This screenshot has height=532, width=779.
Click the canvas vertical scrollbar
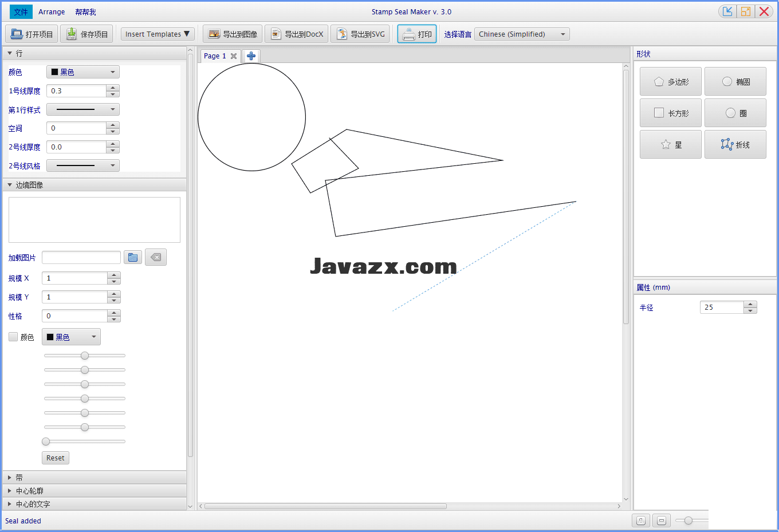point(626,196)
